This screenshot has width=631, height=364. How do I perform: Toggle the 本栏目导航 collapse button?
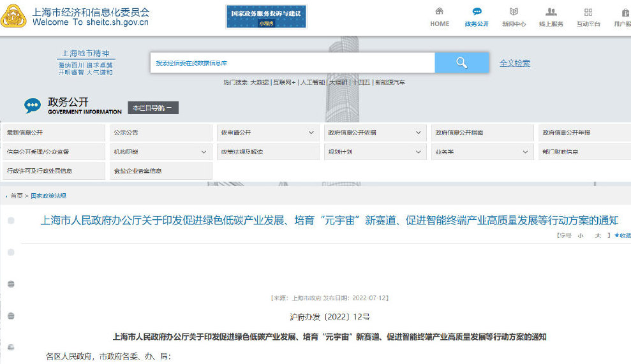[x=152, y=108]
